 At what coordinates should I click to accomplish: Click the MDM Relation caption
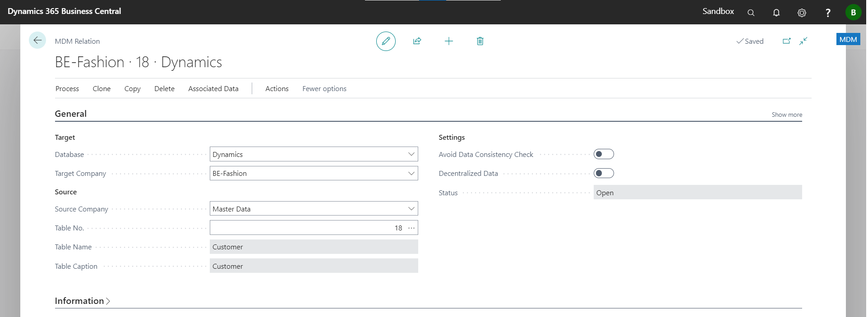(x=77, y=41)
